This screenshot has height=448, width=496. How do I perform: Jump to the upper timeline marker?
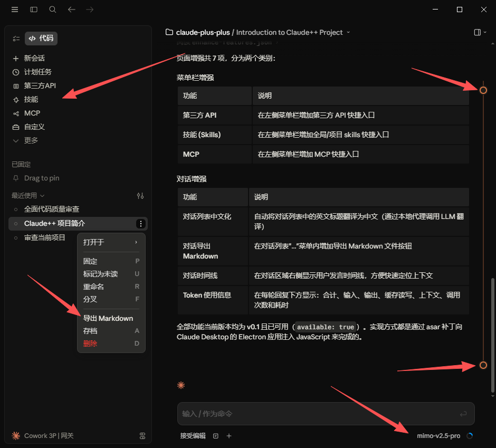[x=483, y=90]
